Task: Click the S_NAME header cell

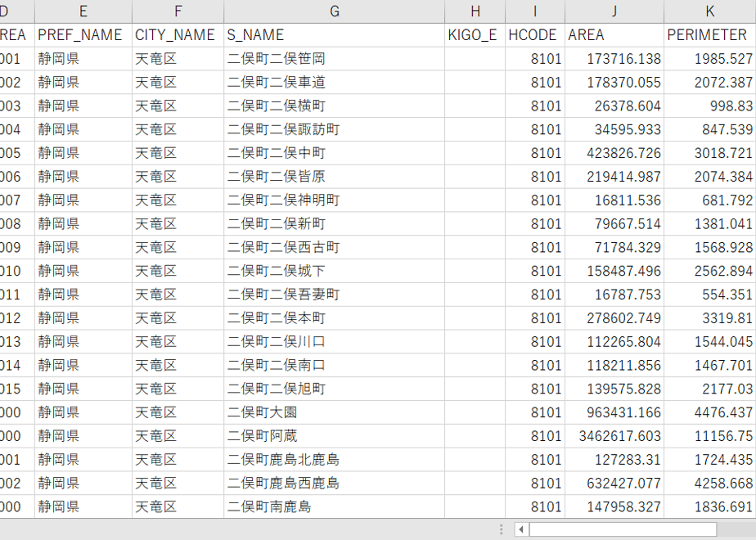Action: (334, 35)
